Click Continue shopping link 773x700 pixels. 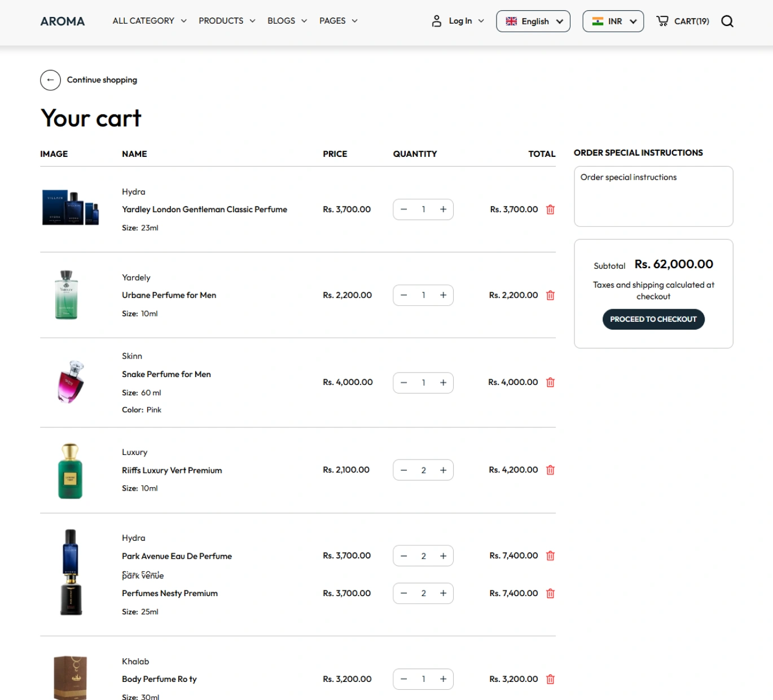coord(102,80)
